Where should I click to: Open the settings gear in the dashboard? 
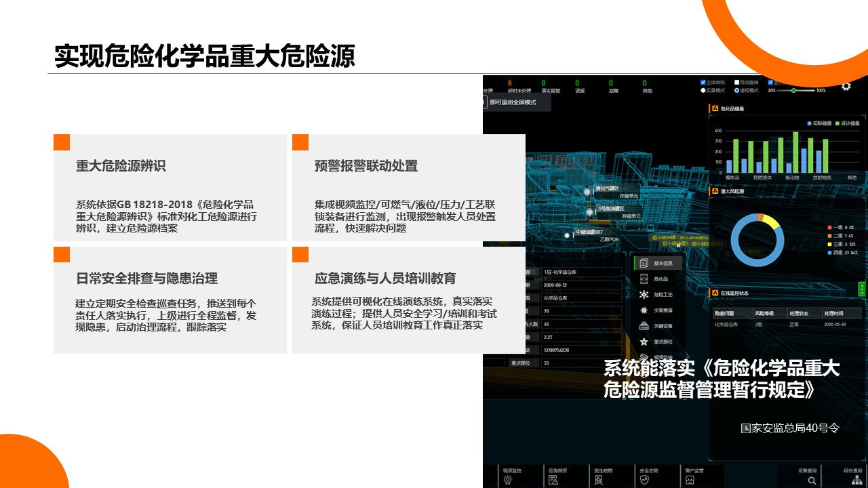click(846, 86)
